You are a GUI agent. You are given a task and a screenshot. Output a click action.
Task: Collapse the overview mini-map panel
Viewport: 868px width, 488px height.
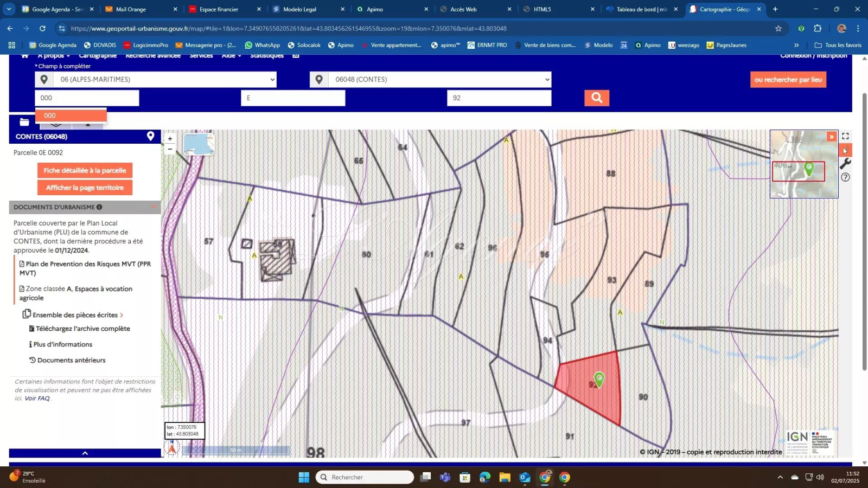(x=831, y=137)
